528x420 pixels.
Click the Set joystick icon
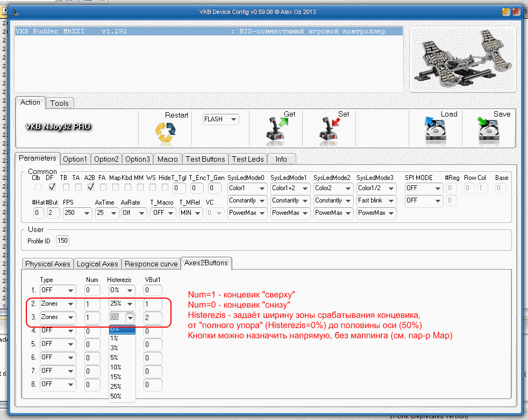point(330,128)
